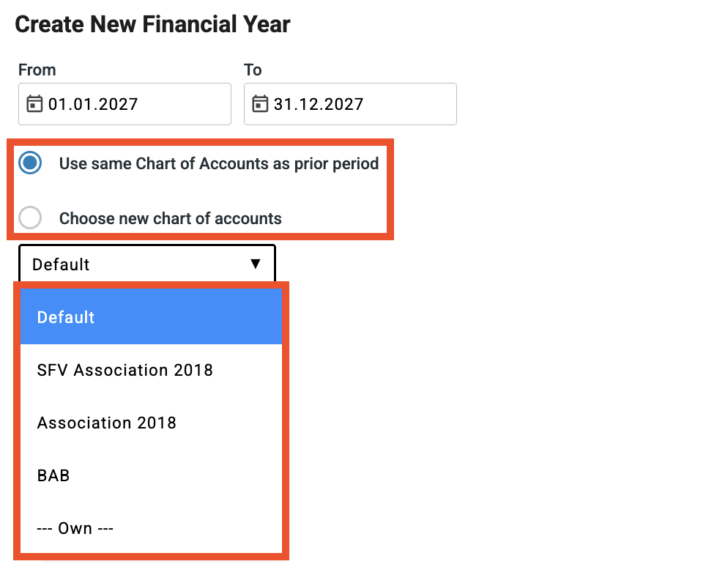
Task: Choose the highlighted Default list option
Action: [x=151, y=317]
